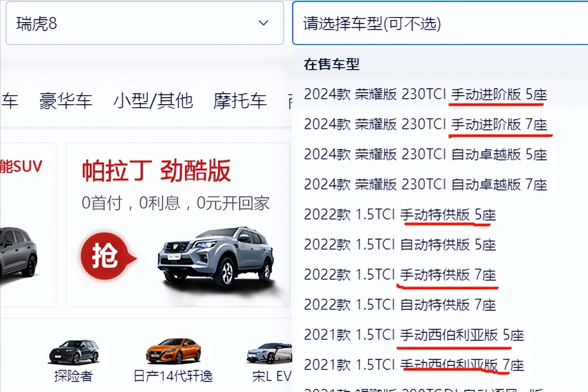
Task: Open the 请选择车型(可不选) combo box
Action: pyautogui.click(x=440, y=23)
